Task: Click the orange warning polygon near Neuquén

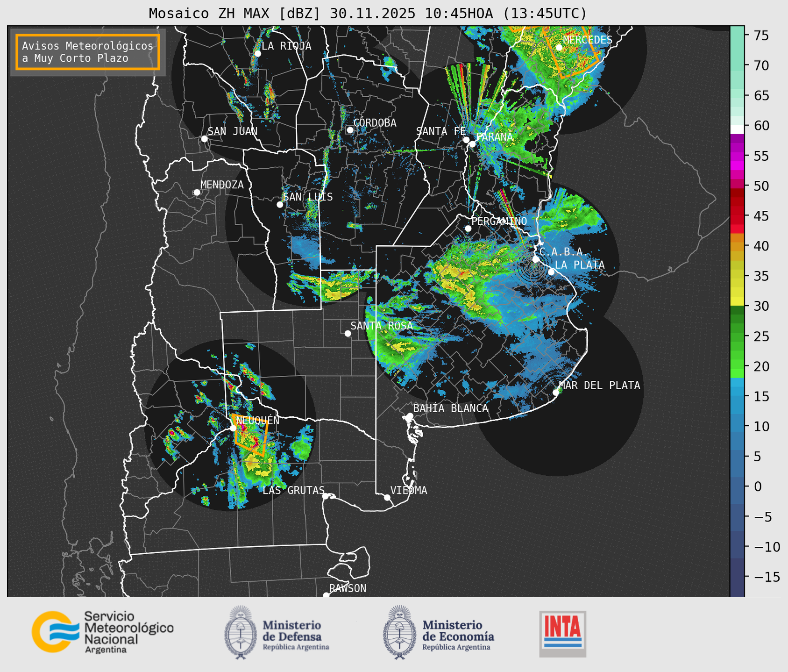Action: tap(250, 435)
